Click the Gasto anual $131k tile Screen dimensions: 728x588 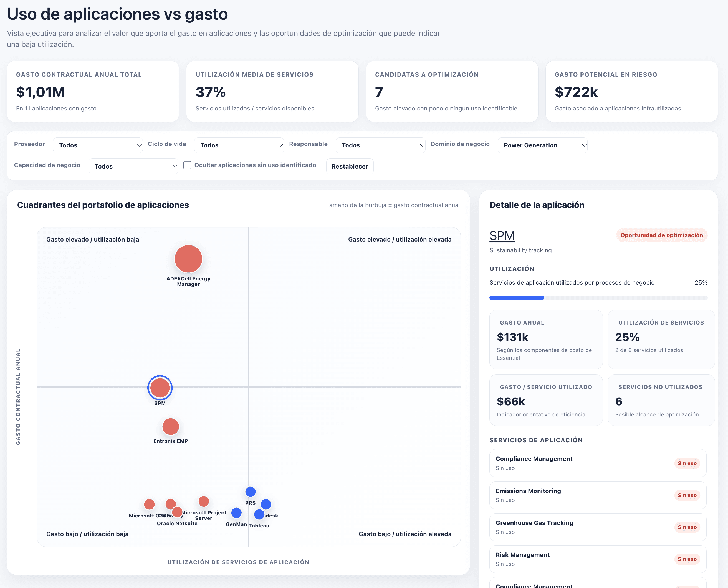click(546, 339)
